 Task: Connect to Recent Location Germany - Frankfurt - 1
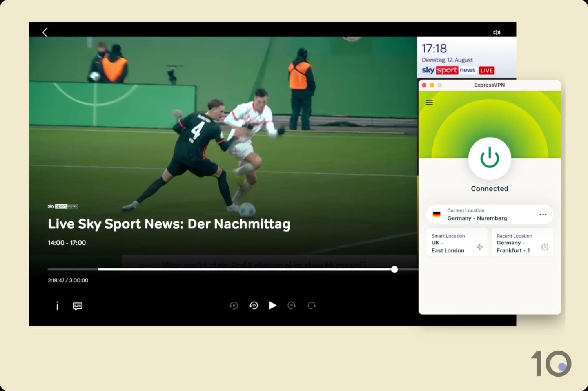coord(523,243)
